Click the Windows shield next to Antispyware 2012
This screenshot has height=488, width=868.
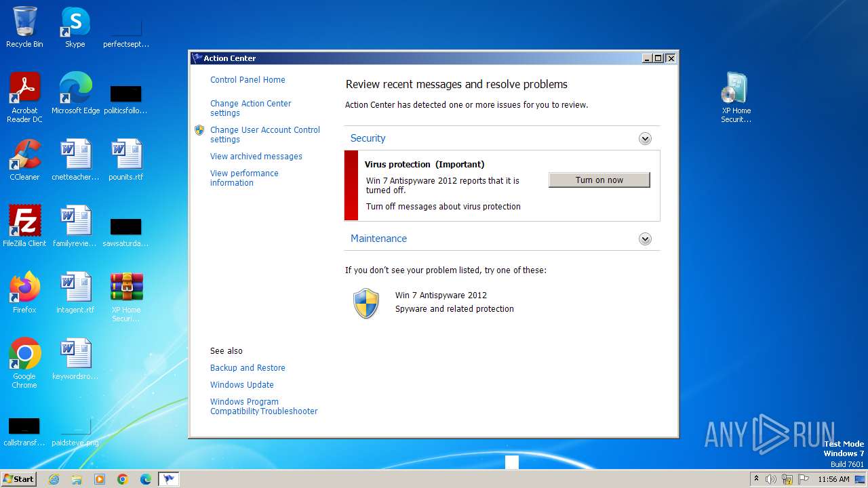366,303
